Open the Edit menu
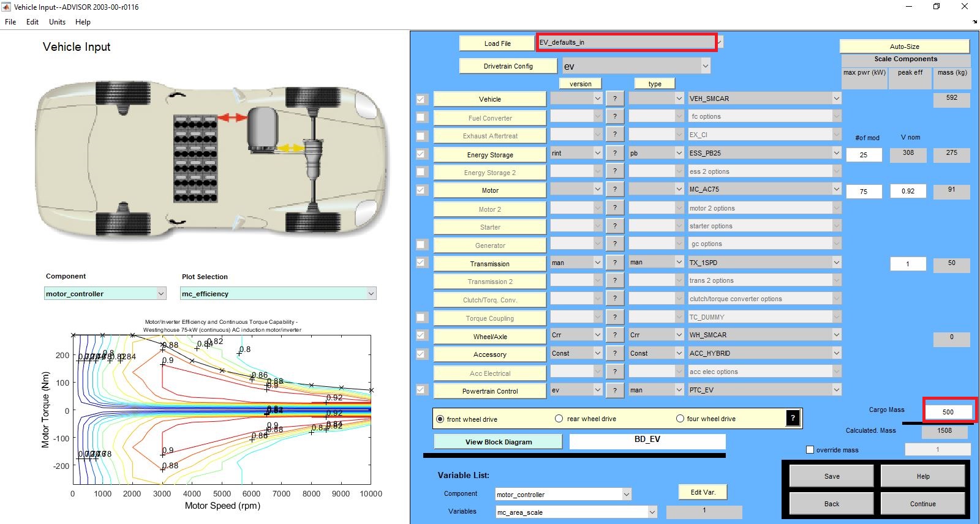The image size is (980, 524). (32, 22)
